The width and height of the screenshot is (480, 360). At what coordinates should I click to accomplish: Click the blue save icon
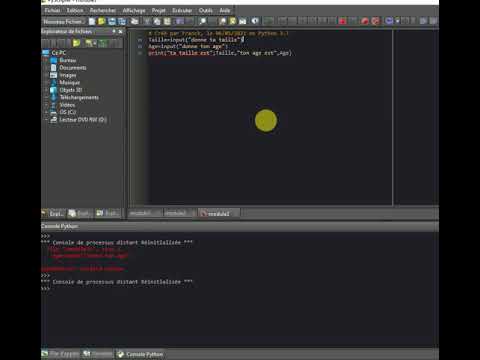coord(112,21)
